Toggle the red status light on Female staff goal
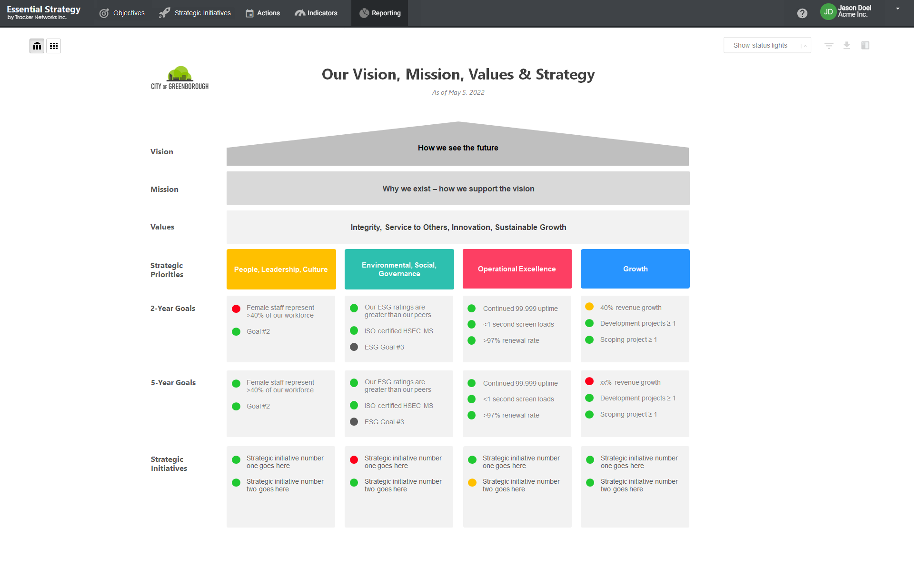 pos(236,309)
